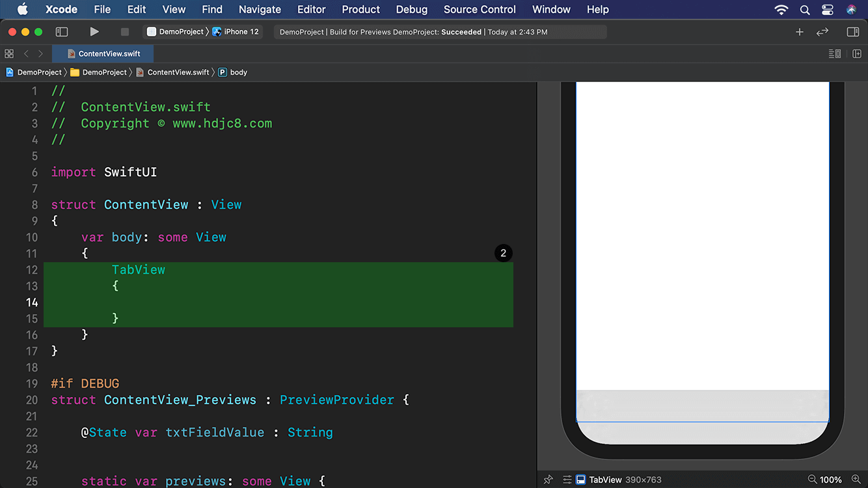Open the Find menu
This screenshot has height=488, width=868.
pos(212,9)
